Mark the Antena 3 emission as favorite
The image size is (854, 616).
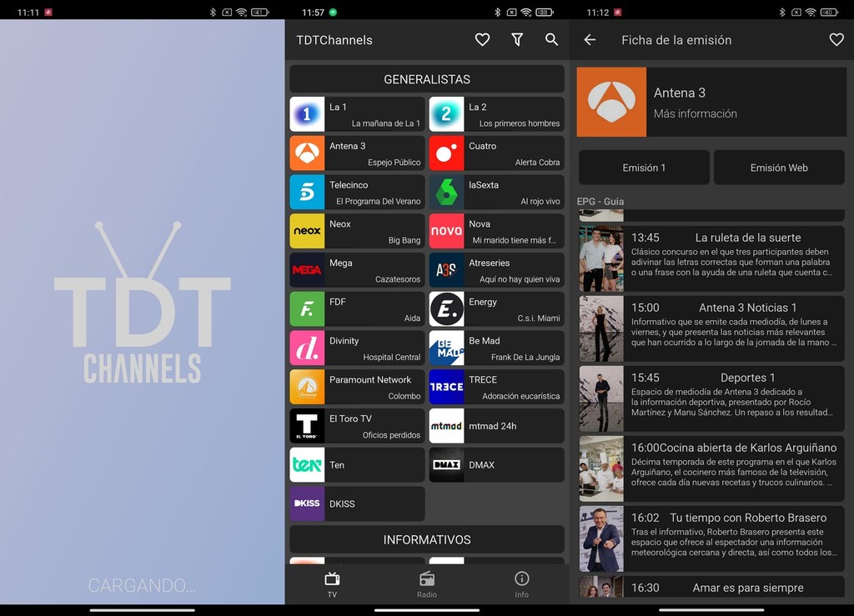tap(836, 39)
